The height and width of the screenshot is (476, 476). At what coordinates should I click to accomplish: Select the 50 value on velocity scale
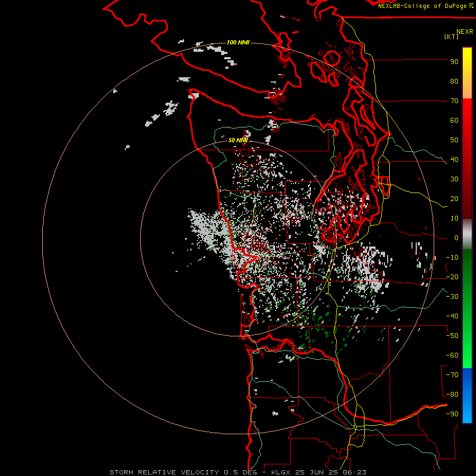point(454,140)
